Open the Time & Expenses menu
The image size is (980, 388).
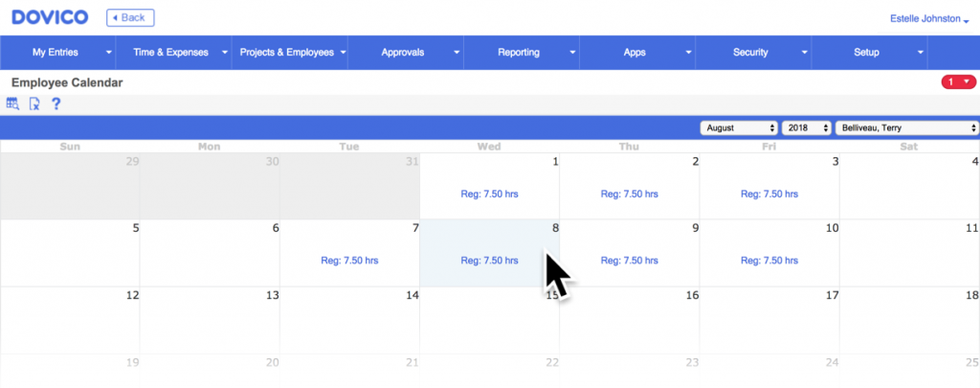pyautogui.click(x=174, y=53)
